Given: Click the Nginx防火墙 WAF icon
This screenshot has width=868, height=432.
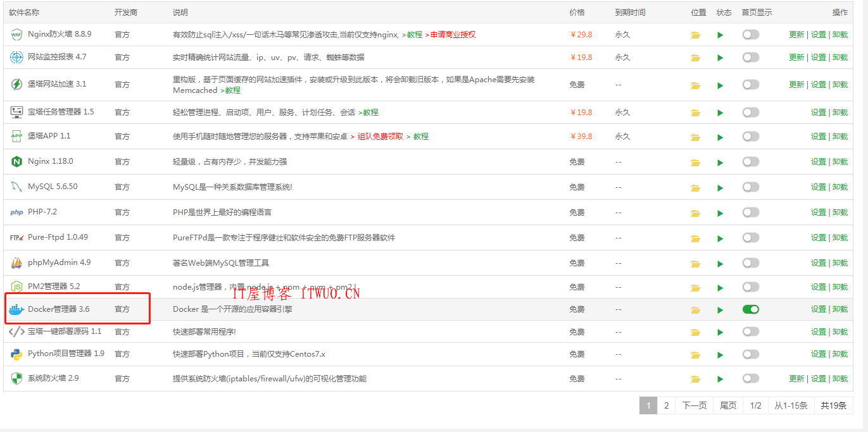Looking at the screenshot, I should pyautogui.click(x=16, y=35).
